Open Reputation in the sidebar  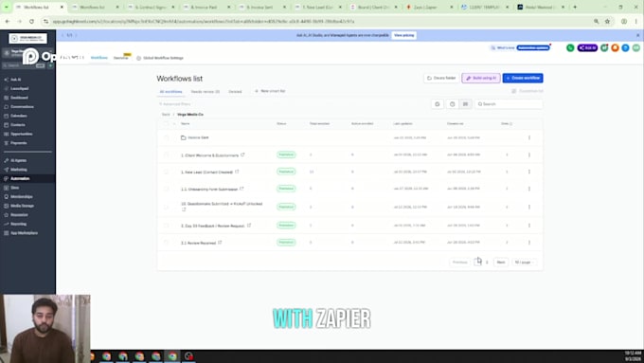(x=19, y=214)
